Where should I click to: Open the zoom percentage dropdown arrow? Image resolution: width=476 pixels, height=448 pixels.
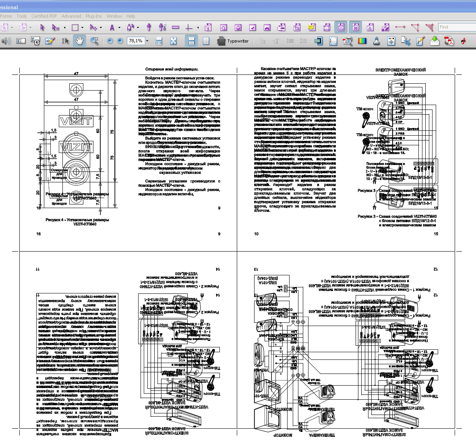coord(147,41)
